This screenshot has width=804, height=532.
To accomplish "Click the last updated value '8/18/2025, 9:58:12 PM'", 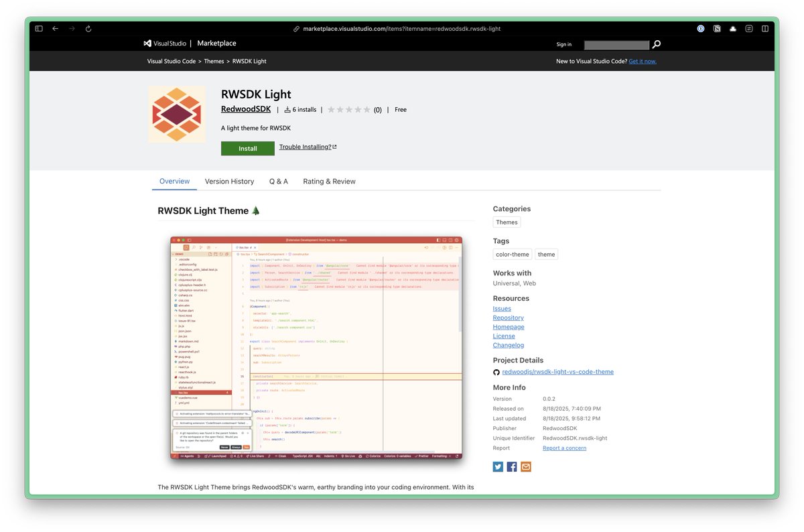I will click(x=572, y=418).
